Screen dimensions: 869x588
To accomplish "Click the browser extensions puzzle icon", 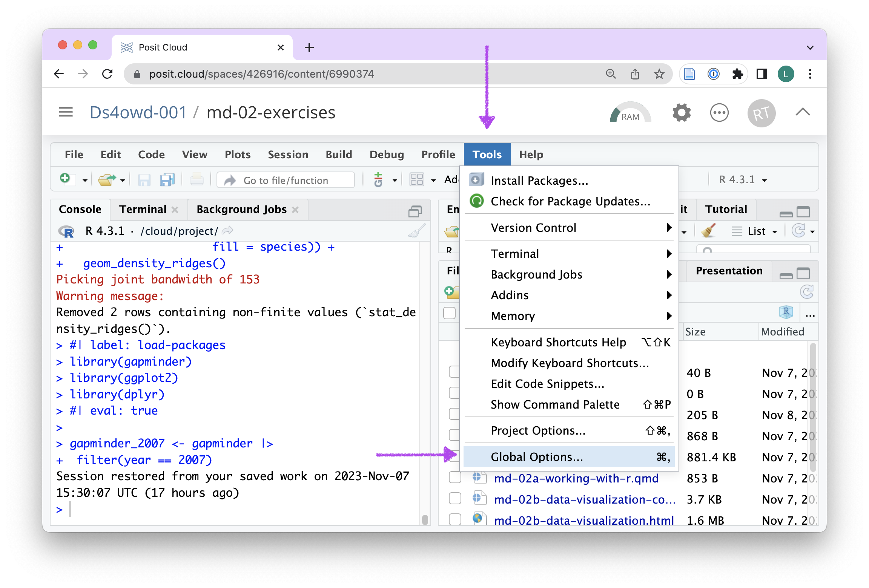I will tap(737, 74).
